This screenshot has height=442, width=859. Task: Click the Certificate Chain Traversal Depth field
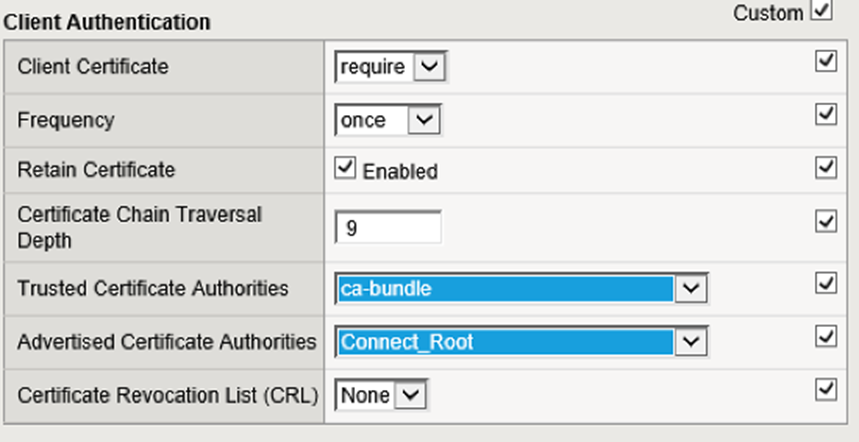(388, 227)
